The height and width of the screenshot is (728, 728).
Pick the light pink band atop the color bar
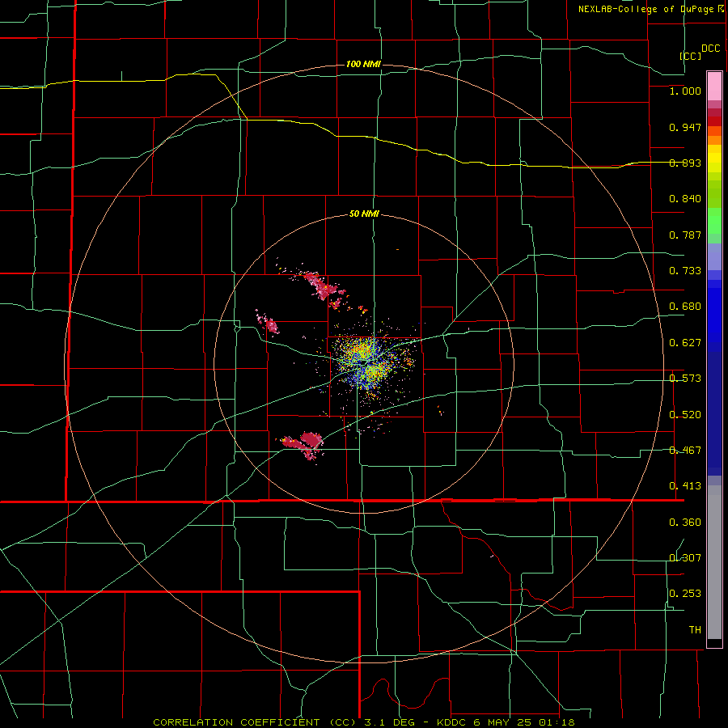[x=714, y=87]
